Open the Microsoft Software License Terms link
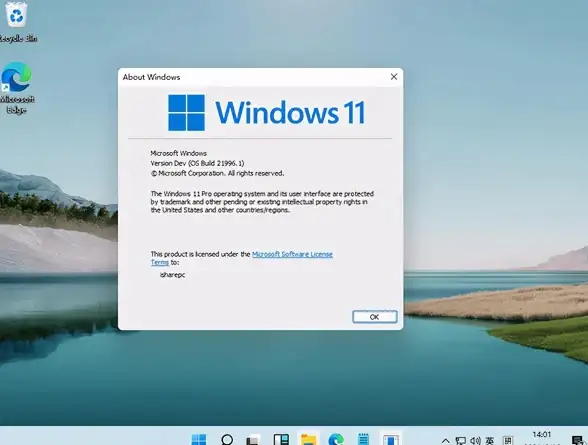Screen dimensions: 588x445 click(292, 254)
